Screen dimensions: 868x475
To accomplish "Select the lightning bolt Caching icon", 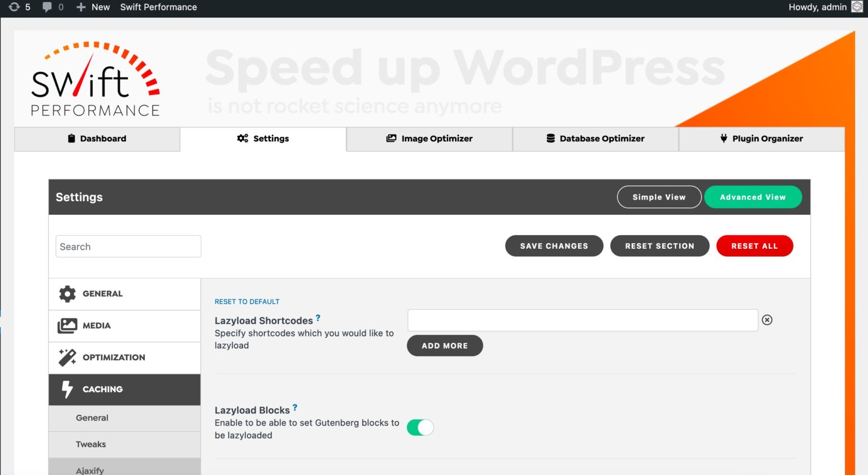I will [x=67, y=389].
